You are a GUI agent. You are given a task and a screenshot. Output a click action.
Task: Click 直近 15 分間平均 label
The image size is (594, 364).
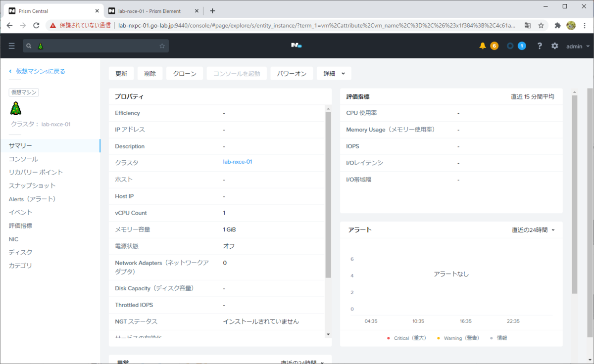coord(533,97)
